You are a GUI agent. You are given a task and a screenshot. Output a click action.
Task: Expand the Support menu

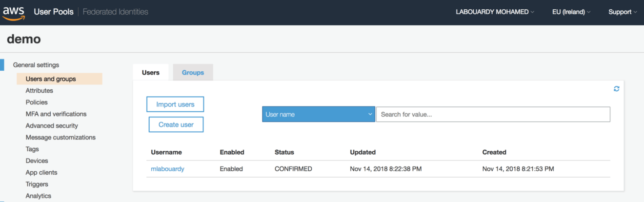(x=623, y=12)
